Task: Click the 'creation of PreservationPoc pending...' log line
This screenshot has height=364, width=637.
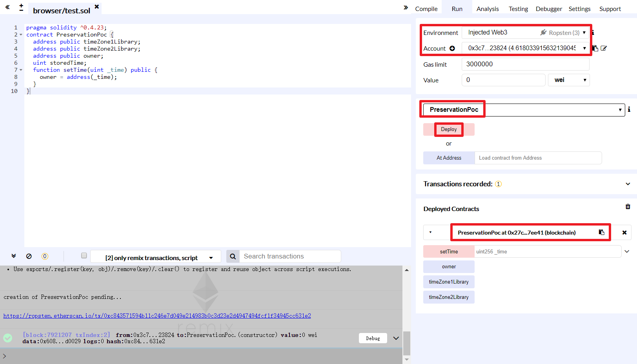Action: [62, 297]
